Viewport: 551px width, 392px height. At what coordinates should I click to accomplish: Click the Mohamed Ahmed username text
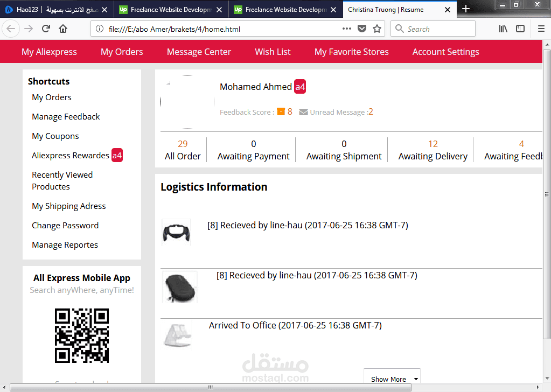click(x=256, y=87)
